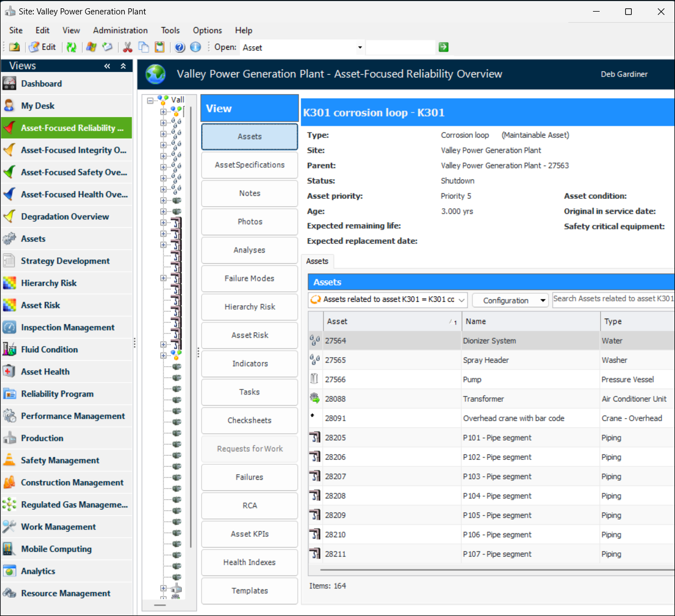Click the Cut scissors icon in toolbar
Image resolution: width=675 pixels, height=616 pixels.
coord(127,47)
